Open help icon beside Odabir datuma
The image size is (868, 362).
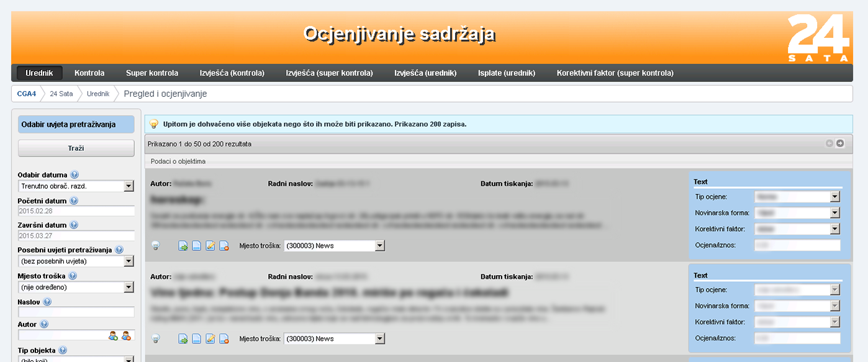point(75,175)
